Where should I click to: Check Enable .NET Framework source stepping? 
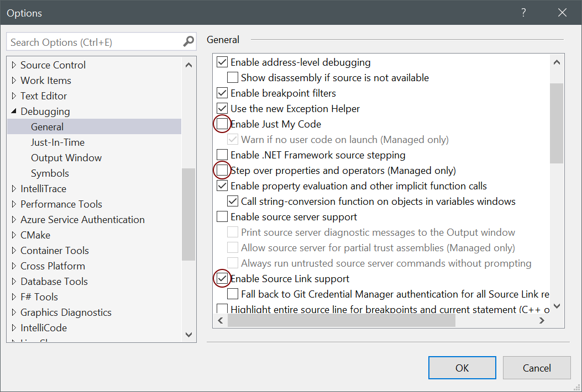pyautogui.click(x=222, y=155)
